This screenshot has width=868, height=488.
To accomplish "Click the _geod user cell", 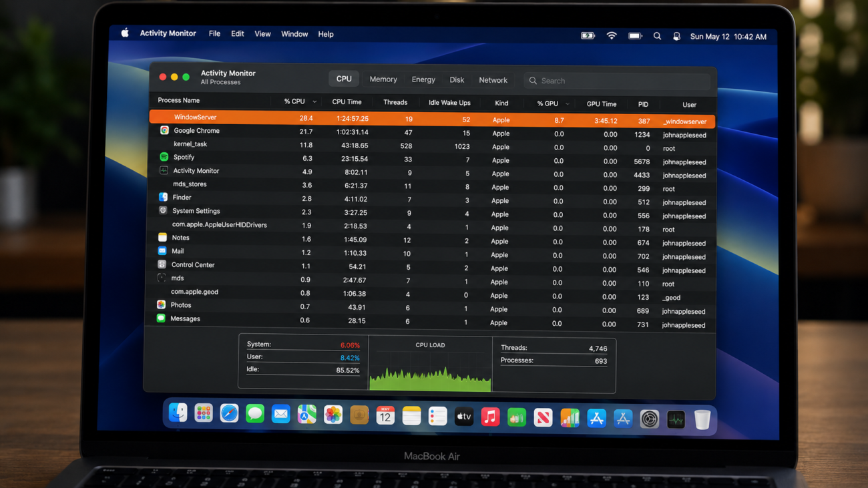I will click(671, 298).
